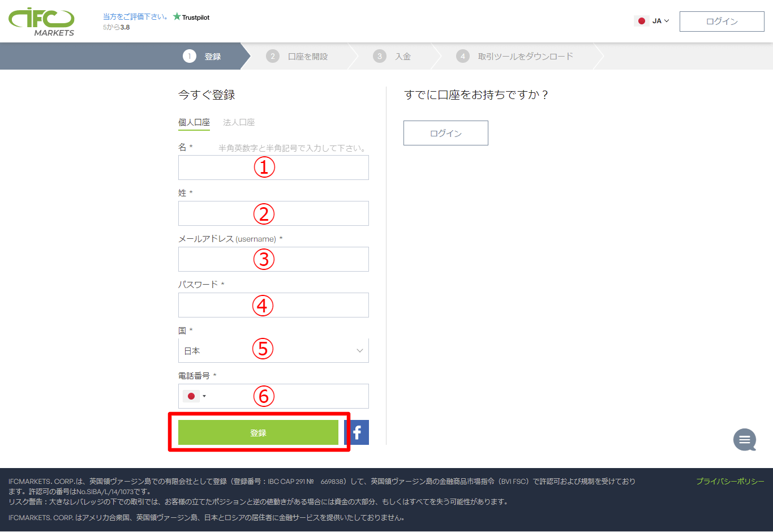Click ログイン under すでに口座をお持ちですか
Viewport: 773px width, 532px height.
pos(445,132)
